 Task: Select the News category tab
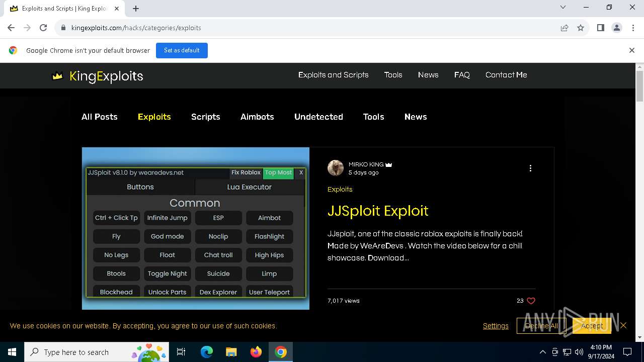[416, 117]
